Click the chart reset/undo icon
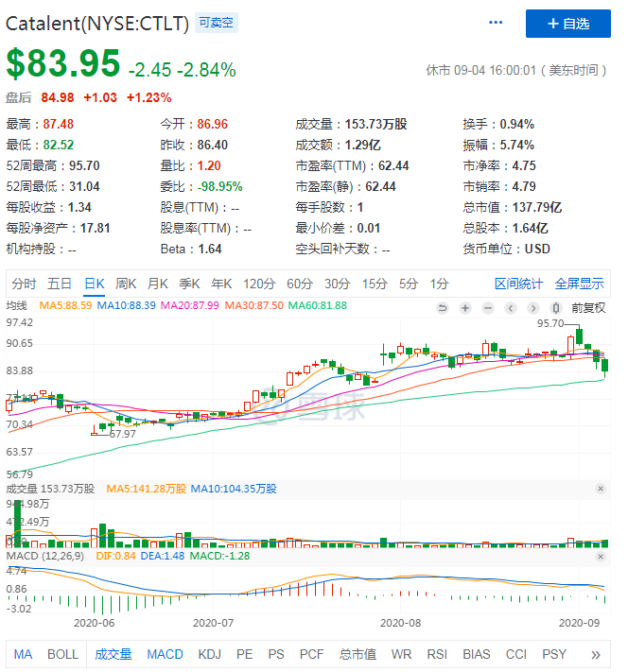 pos(443,308)
